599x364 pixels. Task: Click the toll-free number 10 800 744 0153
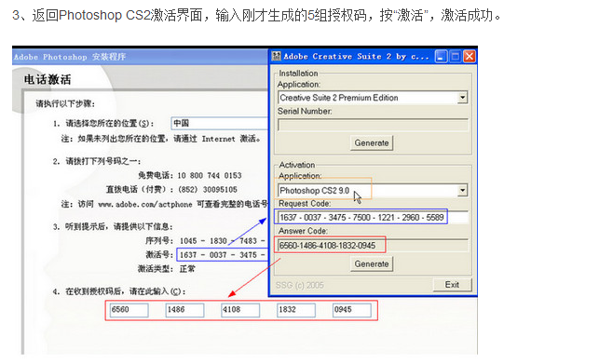pos(210,175)
